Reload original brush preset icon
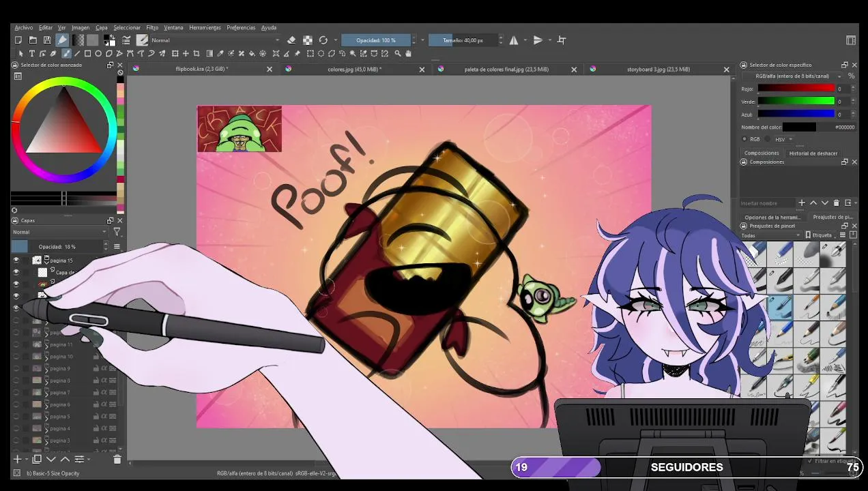This screenshot has width=868, height=491. point(323,40)
